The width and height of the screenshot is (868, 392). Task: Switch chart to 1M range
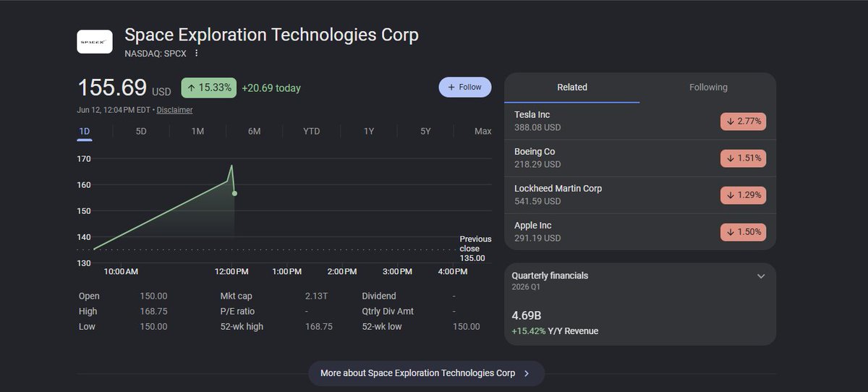(x=197, y=131)
